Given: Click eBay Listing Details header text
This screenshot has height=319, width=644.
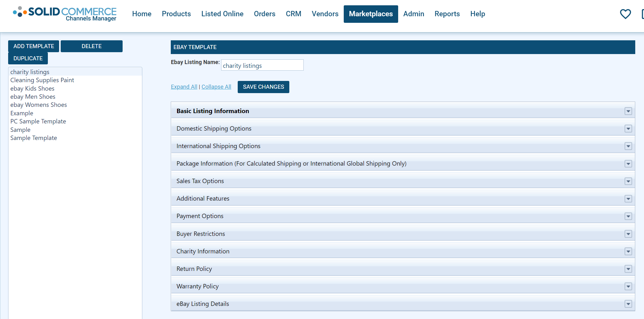Looking at the screenshot, I should click(x=203, y=304).
